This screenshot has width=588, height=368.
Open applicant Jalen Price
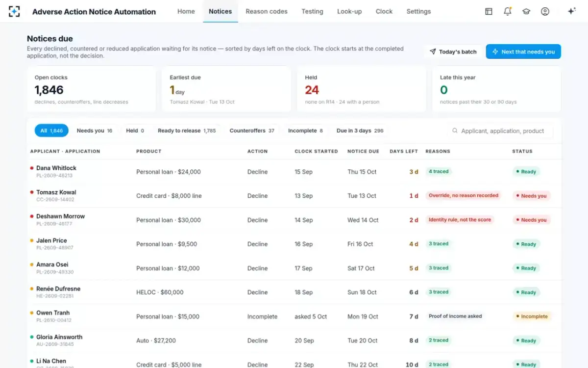(x=51, y=240)
